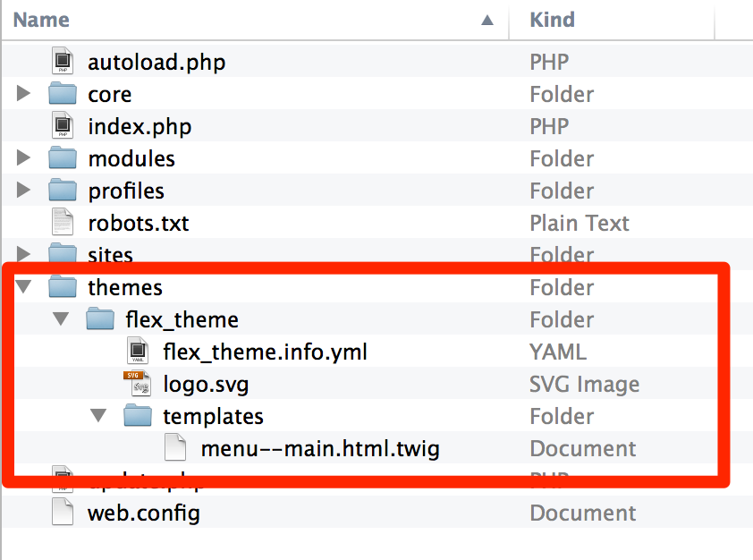Click the profiles folder icon
This screenshot has height=560, width=753.
(63, 190)
